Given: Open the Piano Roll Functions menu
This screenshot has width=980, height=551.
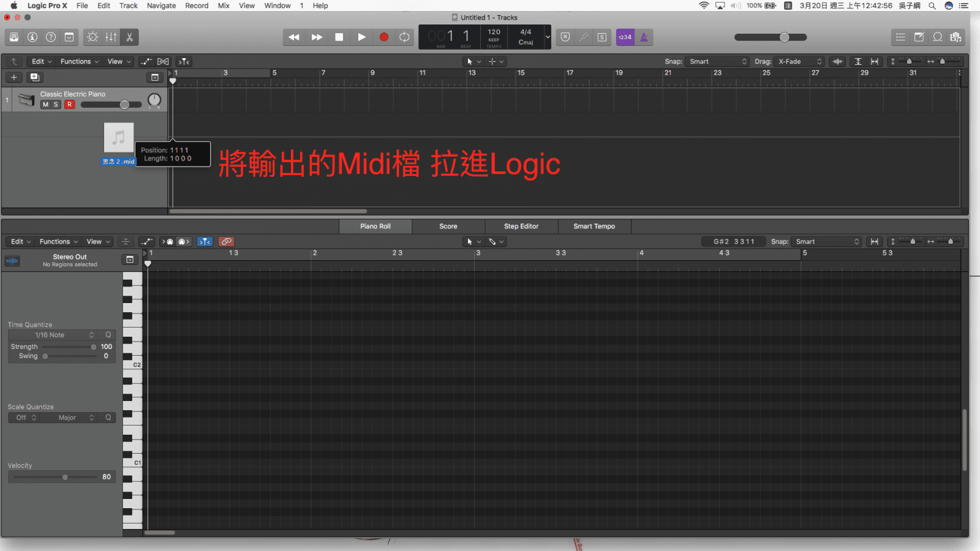Looking at the screenshot, I should [x=59, y=242].
